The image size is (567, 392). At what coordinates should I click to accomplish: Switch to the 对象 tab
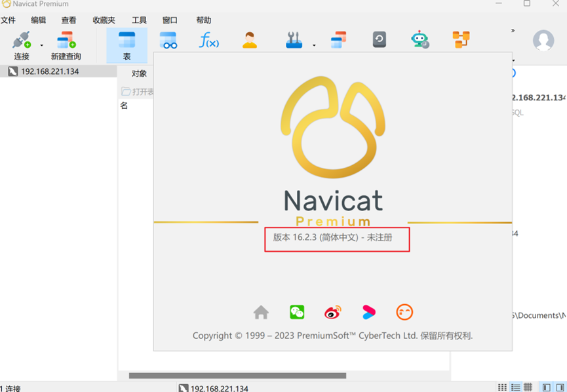pyautogui.click(x=139, y=73)
